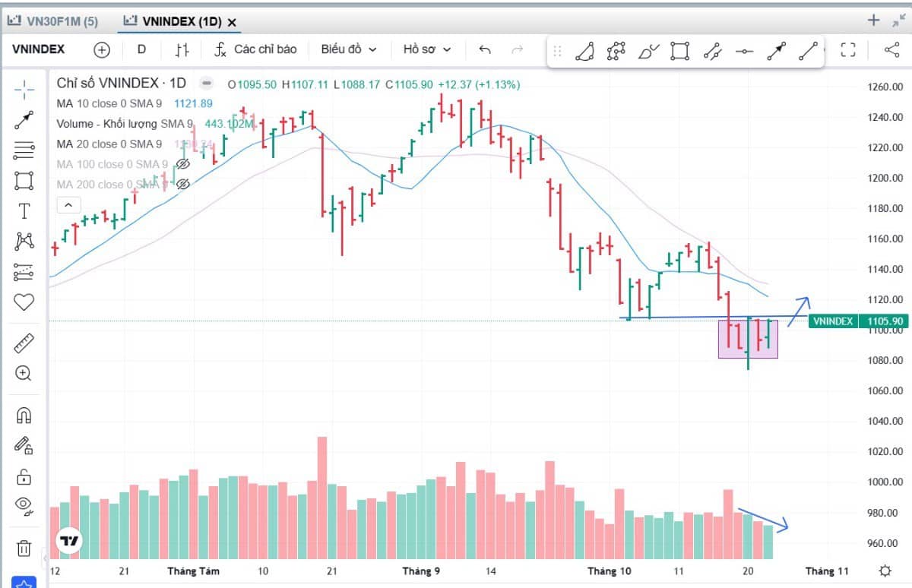Viewport: 912px width, 588px height.
Task: Select the arc tool in floating toolbar
Action: tap(584, 52)
